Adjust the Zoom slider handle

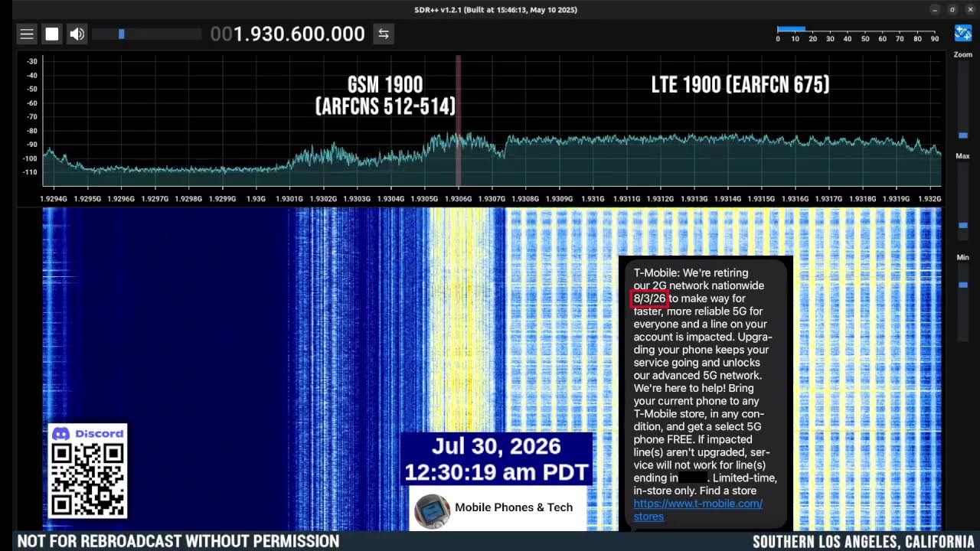(963, 135)
